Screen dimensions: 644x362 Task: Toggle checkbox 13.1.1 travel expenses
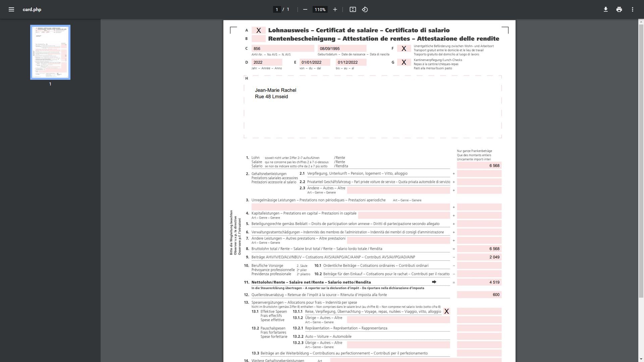[446, 311]
